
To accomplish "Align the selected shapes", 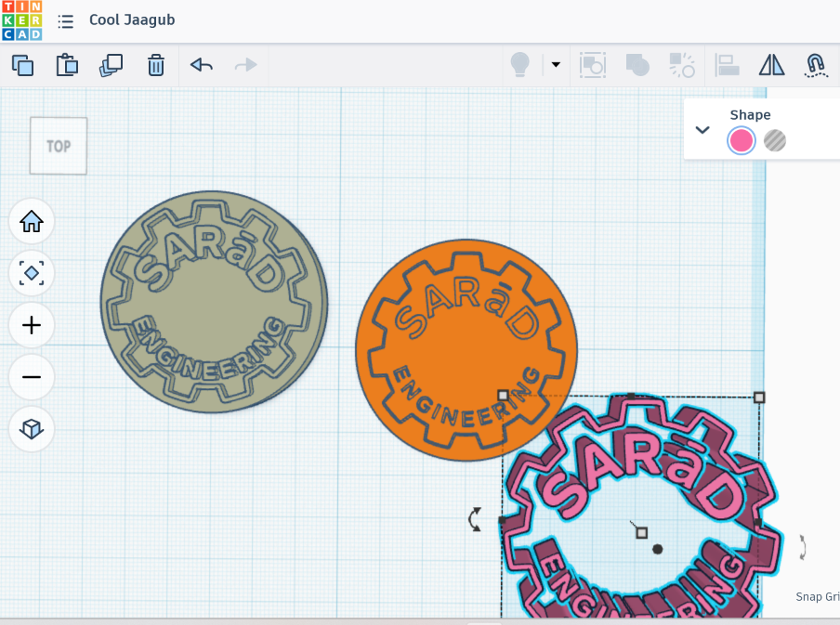I will pyautogui.click(x=727, y=65).
